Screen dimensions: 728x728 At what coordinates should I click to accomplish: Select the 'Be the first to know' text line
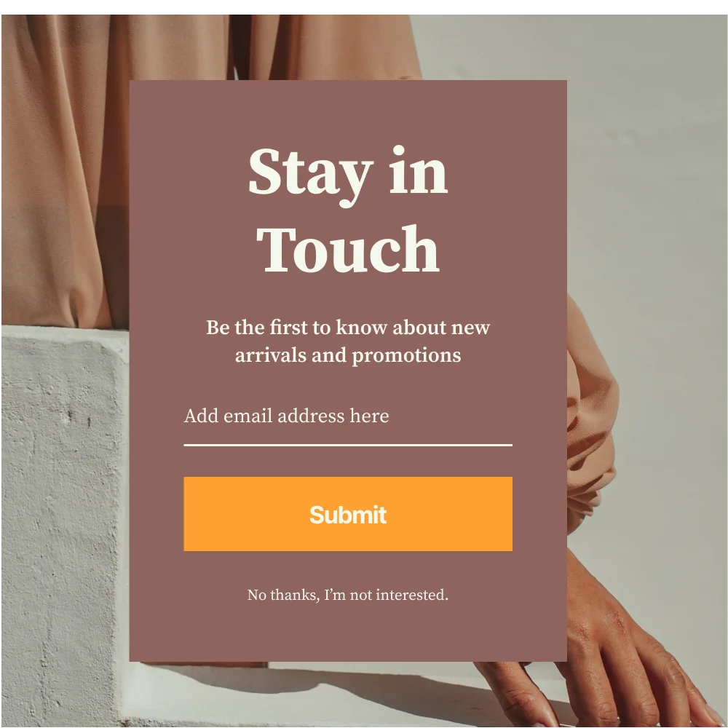point(348,328)
